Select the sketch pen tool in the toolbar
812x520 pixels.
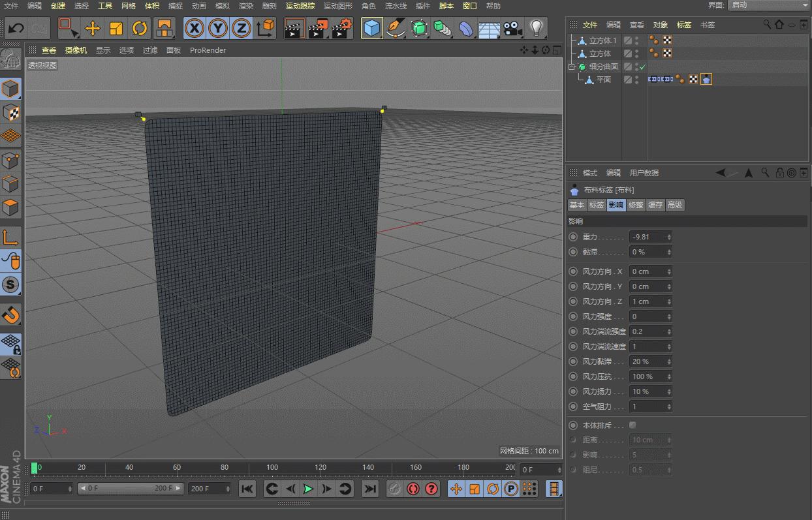click(x=396, y=28)
